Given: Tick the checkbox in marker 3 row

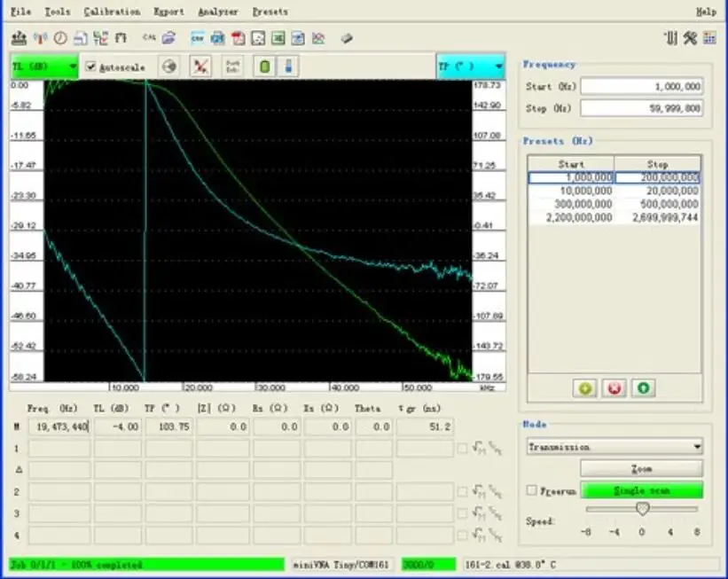Looking at the screenshot, I should click(x=463, y=513).
